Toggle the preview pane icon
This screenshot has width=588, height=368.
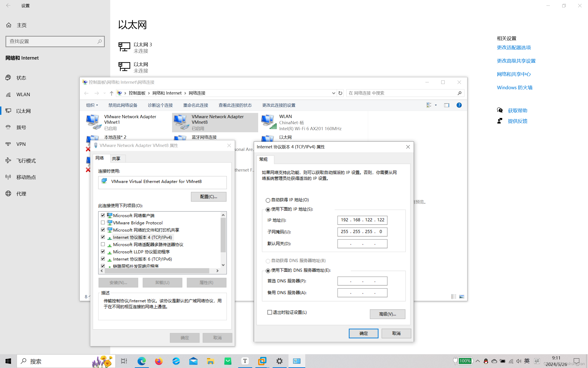447,105
